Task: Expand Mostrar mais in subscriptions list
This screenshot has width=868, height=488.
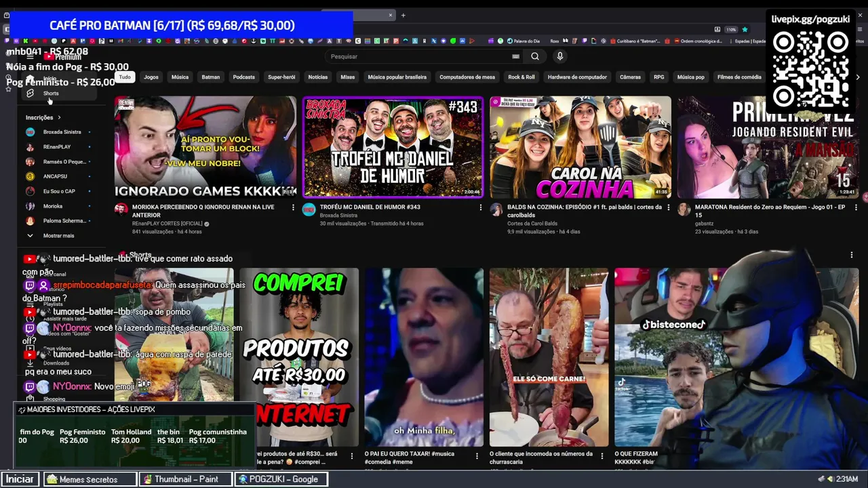Action: click(x=58, y=236)
